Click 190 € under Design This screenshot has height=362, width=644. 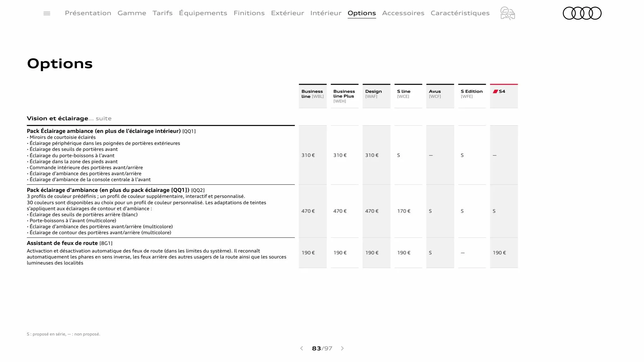click(x=372, y=253)
